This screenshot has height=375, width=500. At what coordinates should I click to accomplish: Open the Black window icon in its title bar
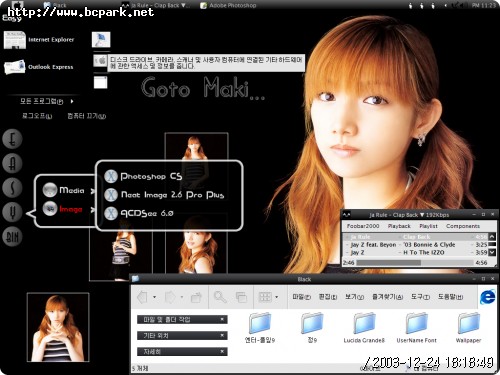click(135, 279)
